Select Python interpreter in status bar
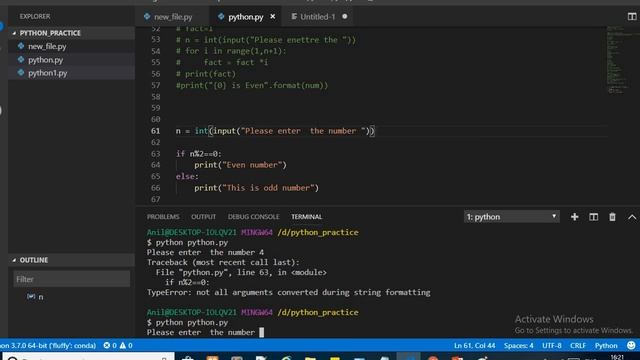Screen dimensions: 640x360 [48, 345]
